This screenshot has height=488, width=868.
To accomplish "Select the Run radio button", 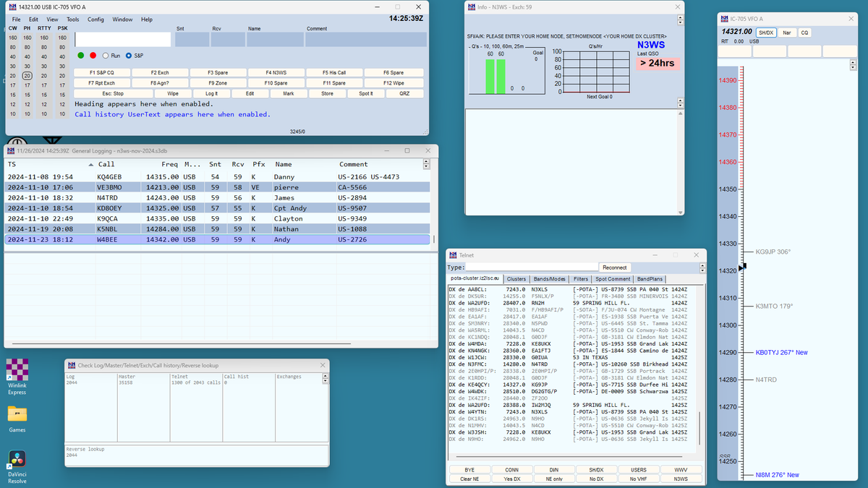I will coord(111,55).
